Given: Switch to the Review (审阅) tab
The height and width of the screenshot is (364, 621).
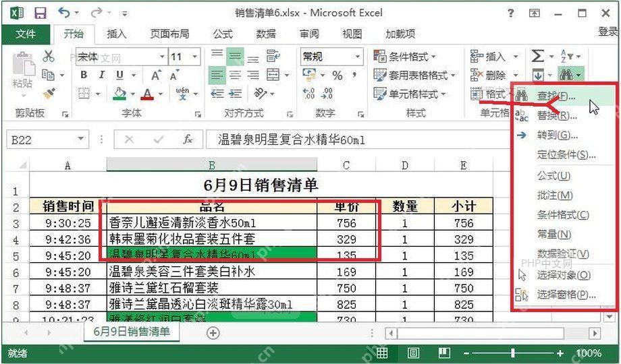Looking at the screenshot, I should pos(309,34).
